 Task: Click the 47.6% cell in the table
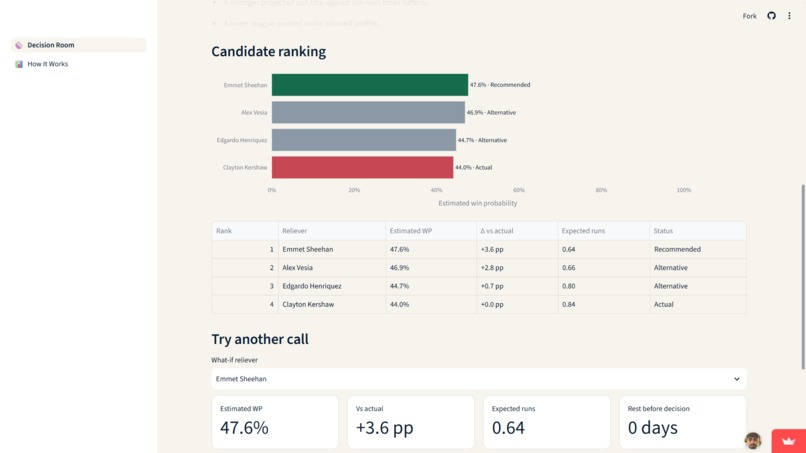click(x=431, y=249)
